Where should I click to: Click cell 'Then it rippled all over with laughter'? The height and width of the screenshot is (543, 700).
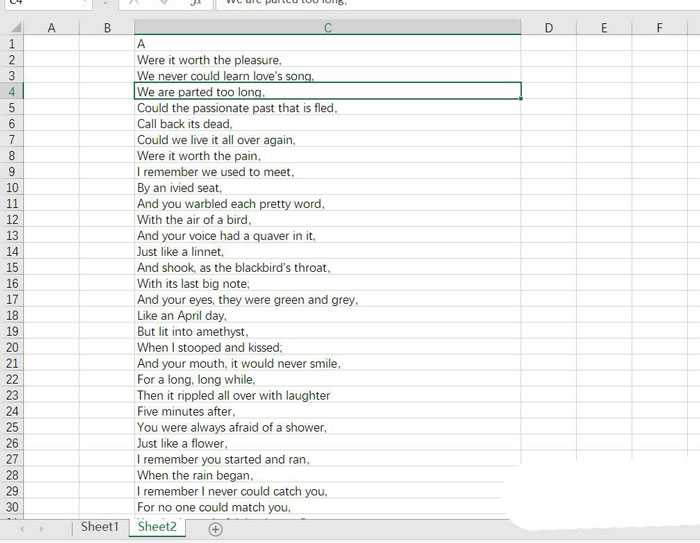pyautogui.click(x=328, y=395)
